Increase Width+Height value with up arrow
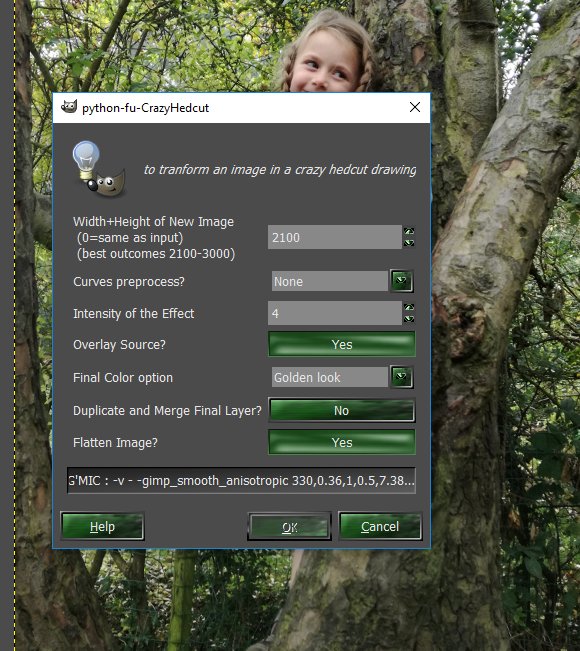This screenshot has height=651, width=580. click(x=409, y=231)
